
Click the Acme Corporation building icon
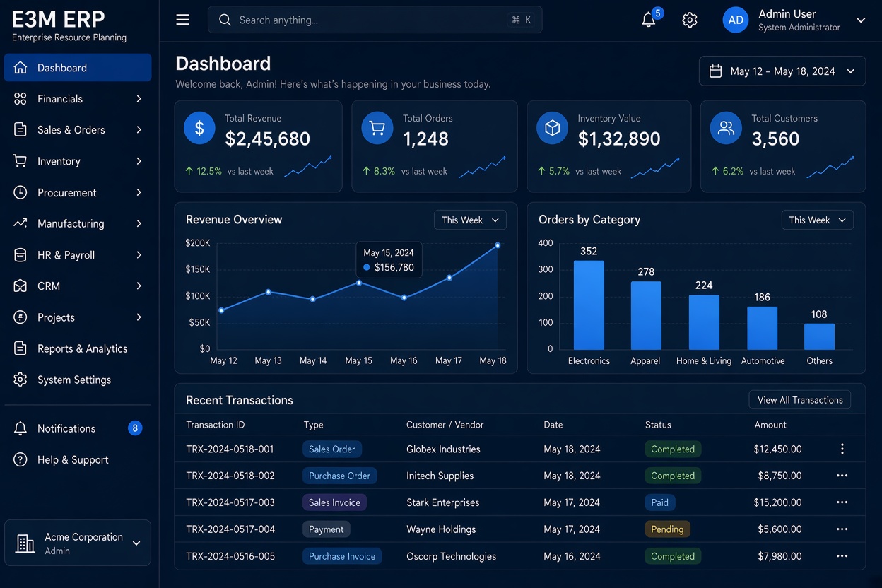point(25,543)
